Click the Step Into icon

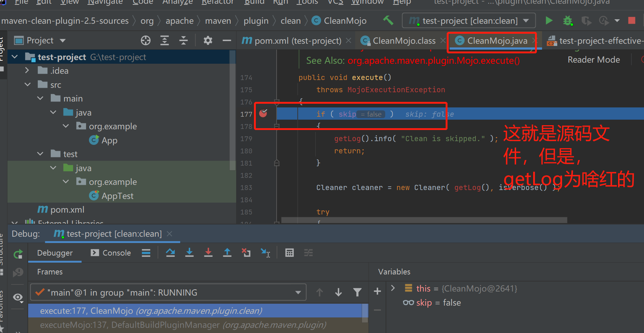click(189, 253)
